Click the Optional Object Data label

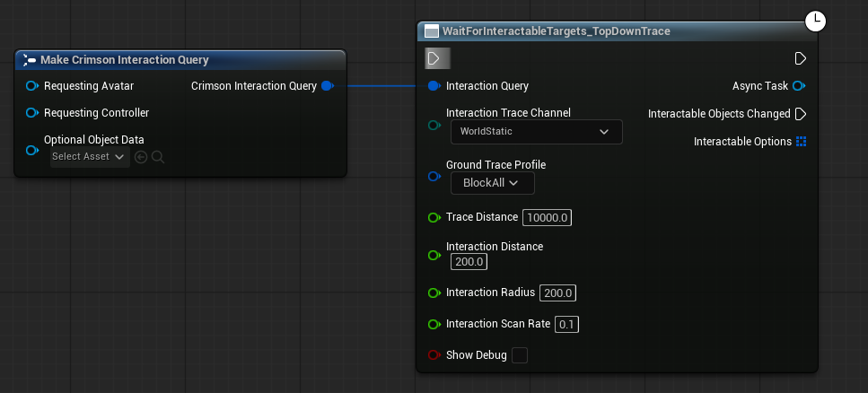tap(94, 140)
